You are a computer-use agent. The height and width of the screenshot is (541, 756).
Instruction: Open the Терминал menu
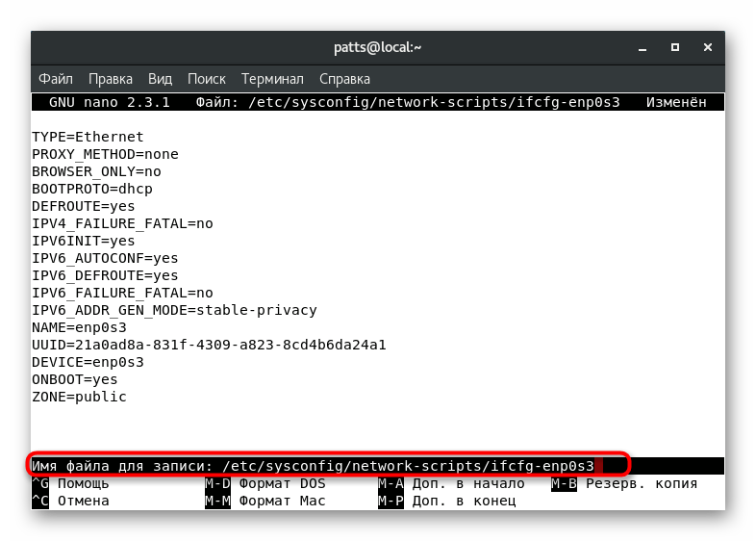(x=272, y=79)
